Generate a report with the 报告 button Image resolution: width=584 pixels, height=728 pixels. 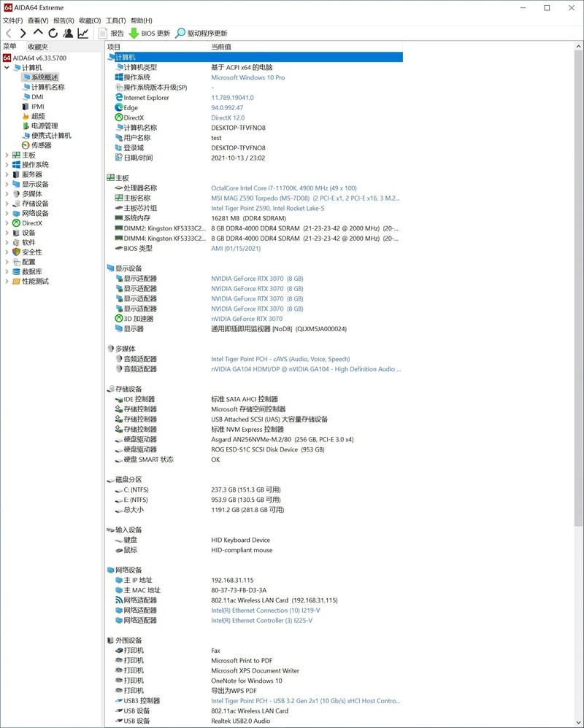(112, 33)
